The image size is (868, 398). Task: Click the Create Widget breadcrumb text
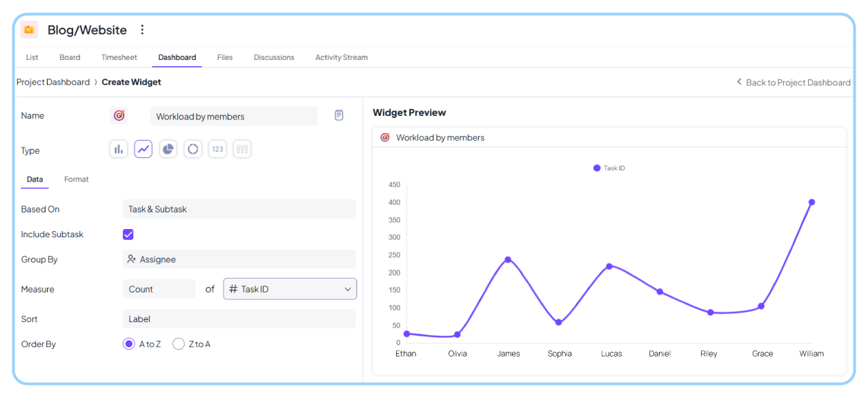pos(131,81)
